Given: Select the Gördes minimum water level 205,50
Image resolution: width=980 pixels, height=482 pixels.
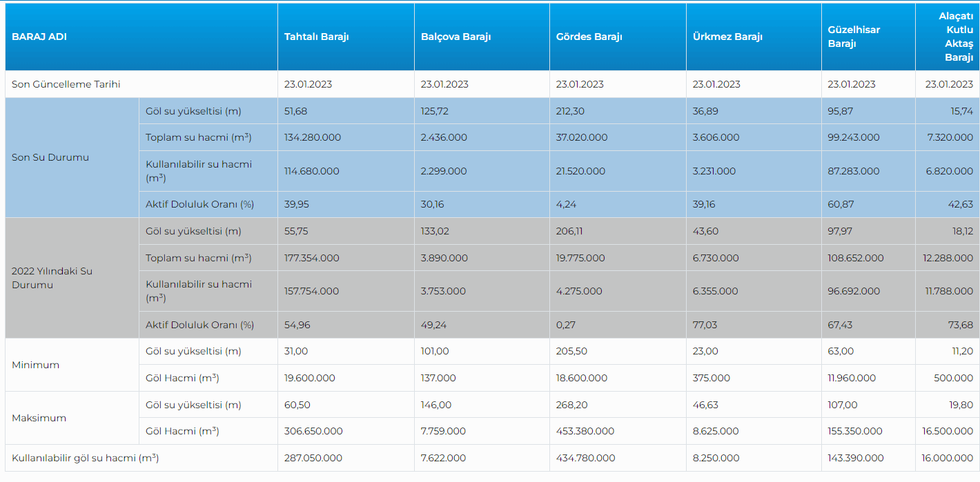Looking at the screenshot, I should pyautogui.click(x=571, y=351).
